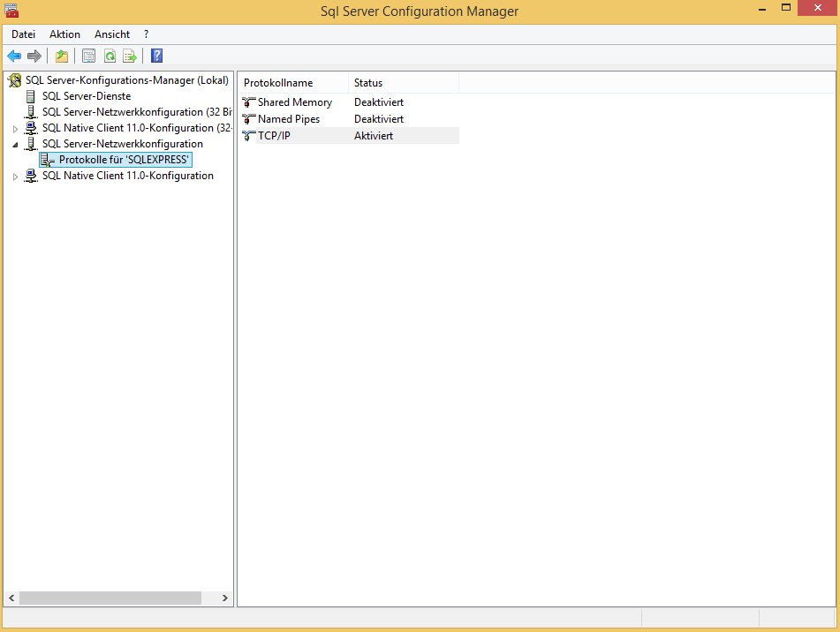Click the TCP/IP protocol icon
The image size is (840, 632).
click(x=248, y=135)
